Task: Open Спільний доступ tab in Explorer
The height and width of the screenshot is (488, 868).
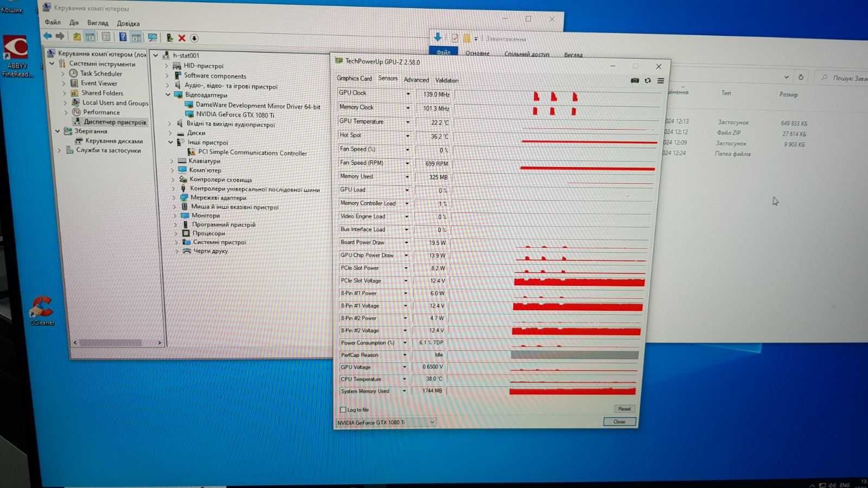Action: coord(526,54)
